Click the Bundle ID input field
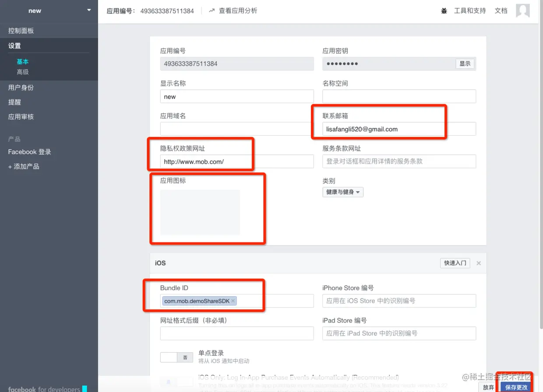543x392 pixels. [x=237, y=301]
